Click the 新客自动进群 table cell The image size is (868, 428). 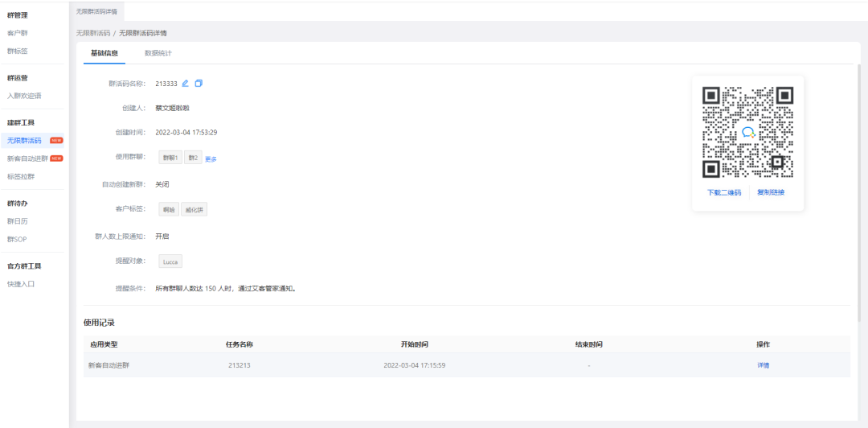(x=109, y=365)
